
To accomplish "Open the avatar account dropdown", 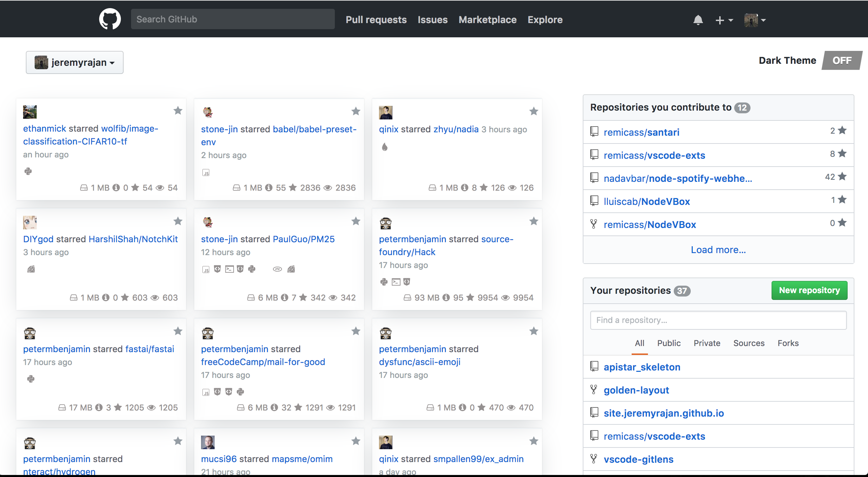I will point(754,20).
